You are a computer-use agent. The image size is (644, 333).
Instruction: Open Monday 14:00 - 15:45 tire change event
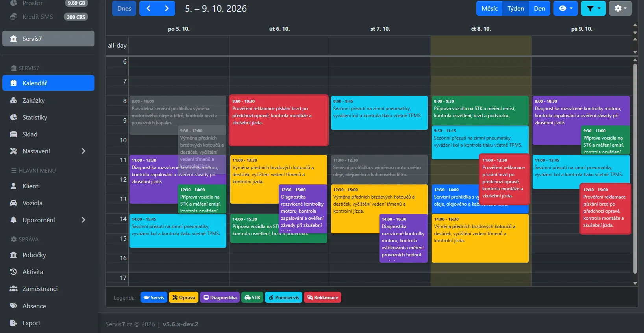178,231
